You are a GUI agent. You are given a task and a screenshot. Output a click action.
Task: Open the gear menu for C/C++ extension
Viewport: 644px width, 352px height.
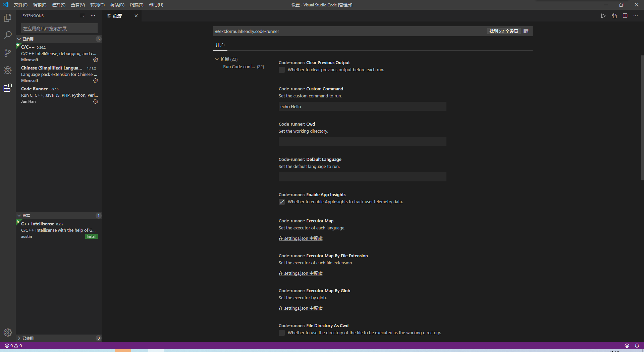96,60
